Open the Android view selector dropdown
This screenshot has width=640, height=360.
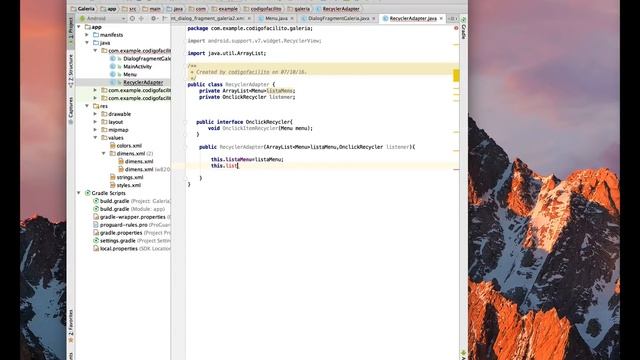click(x=103, y=18)
